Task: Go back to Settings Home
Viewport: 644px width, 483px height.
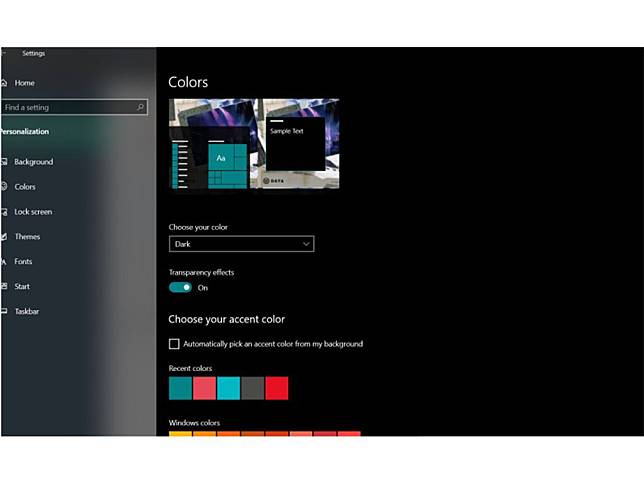Action: click(x=25, y=83)
